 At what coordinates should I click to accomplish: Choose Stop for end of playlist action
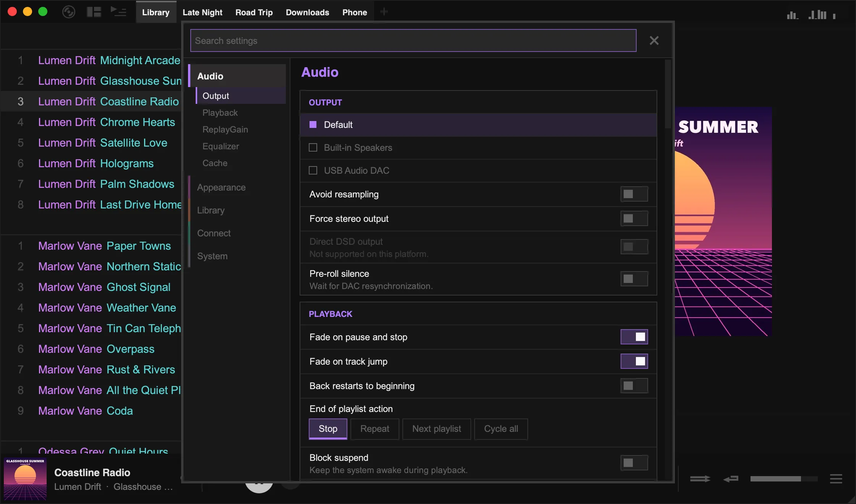[x=328, y=429]
